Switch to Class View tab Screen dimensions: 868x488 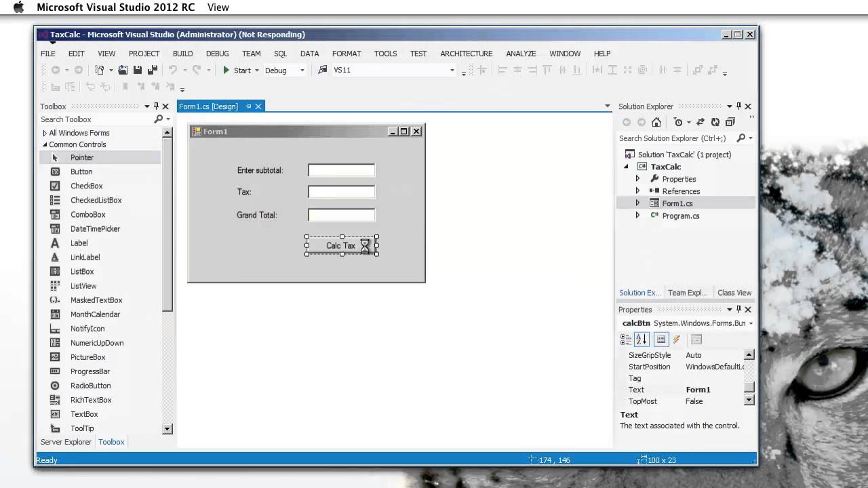pos(734,293)
